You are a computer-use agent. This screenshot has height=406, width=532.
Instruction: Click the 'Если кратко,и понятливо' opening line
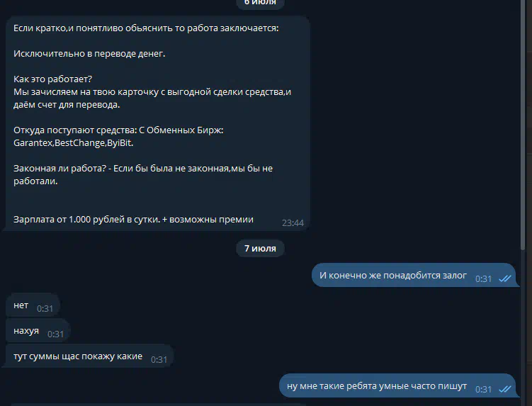click(x=146, y=28)
